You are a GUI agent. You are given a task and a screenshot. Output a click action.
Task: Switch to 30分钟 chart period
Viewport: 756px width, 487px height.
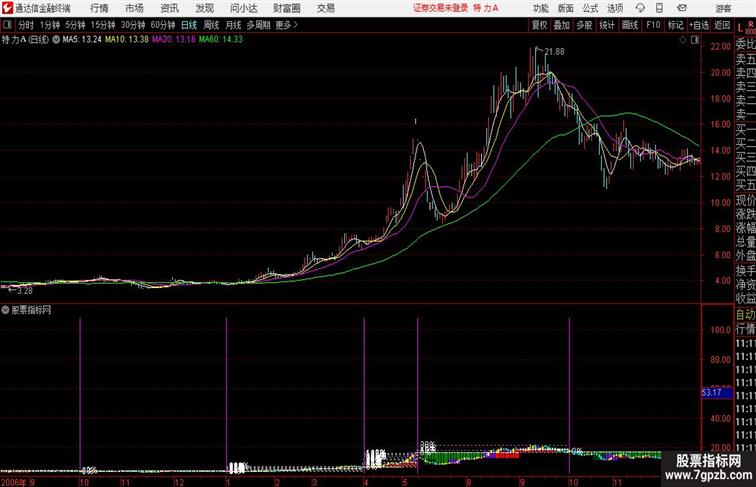(133, 25)
